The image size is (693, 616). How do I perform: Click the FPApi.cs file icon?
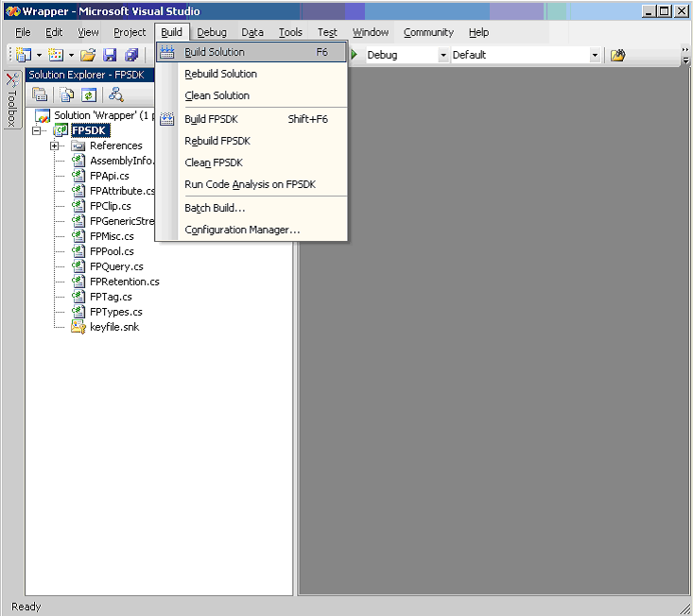[x=78, y=176]
